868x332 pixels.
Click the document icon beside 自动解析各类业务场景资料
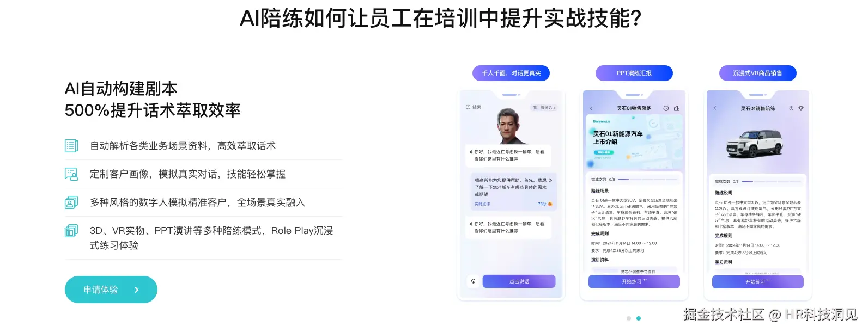tap(71, 145)
